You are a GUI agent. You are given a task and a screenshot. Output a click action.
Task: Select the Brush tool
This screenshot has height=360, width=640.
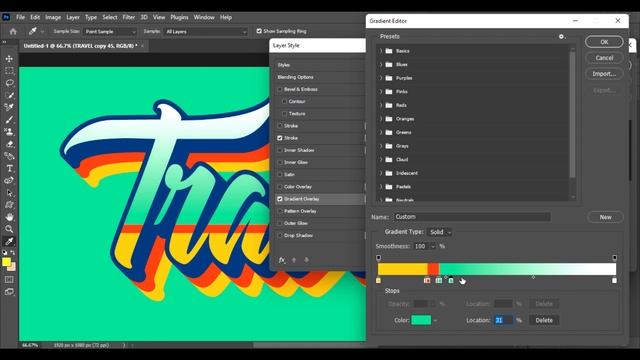click(x=9, y=120)
